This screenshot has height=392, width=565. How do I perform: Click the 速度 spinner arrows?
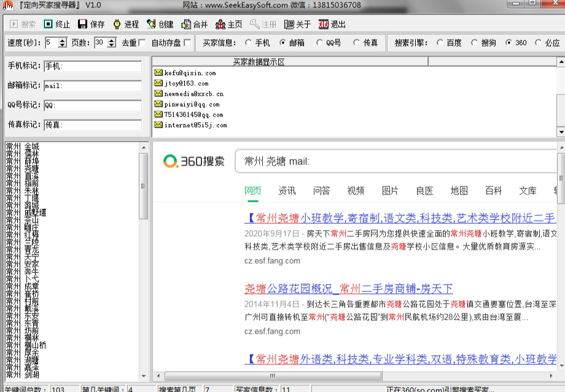[x=63, y=43]
